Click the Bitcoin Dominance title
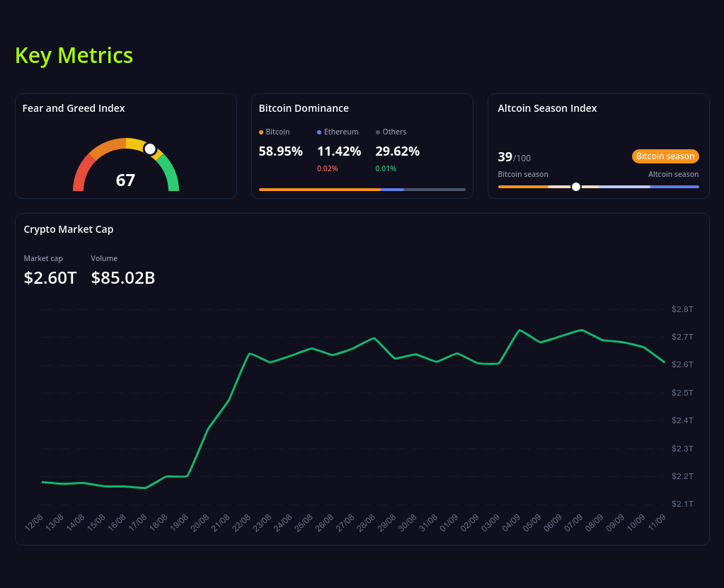This screenshot has height=588, width=724. (x=304, y=108)
